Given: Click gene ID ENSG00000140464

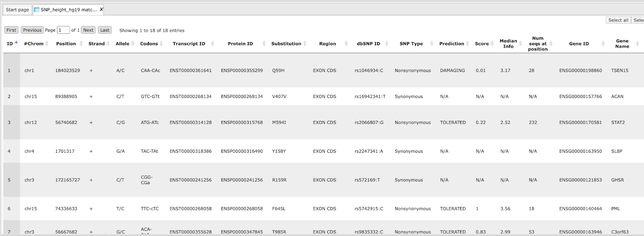Looking at the screenshot, I should [580, 209].
